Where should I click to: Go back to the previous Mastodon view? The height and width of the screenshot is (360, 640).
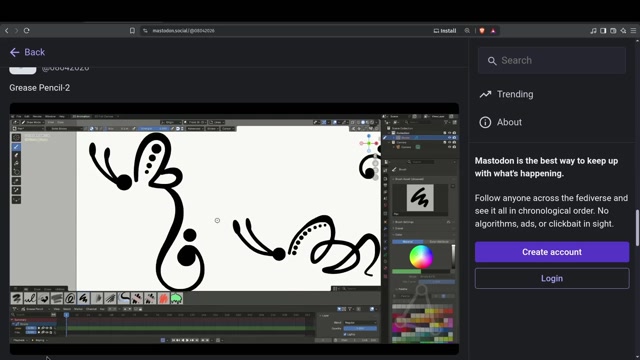click(27, 52)
